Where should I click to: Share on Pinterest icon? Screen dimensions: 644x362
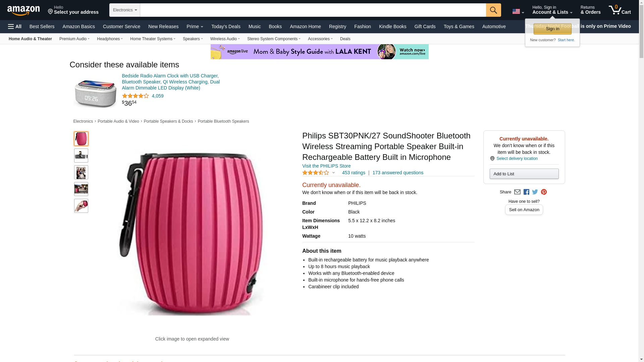(x=544, y=192)
